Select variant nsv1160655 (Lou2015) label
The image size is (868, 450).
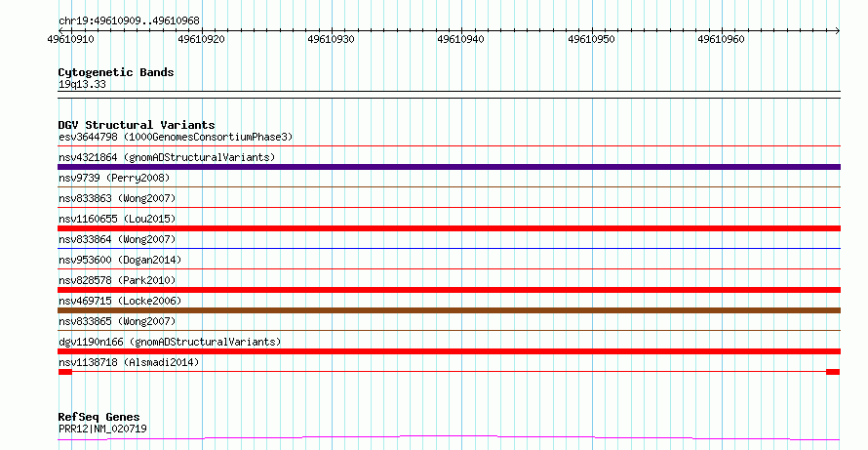(x=117, y=219)
